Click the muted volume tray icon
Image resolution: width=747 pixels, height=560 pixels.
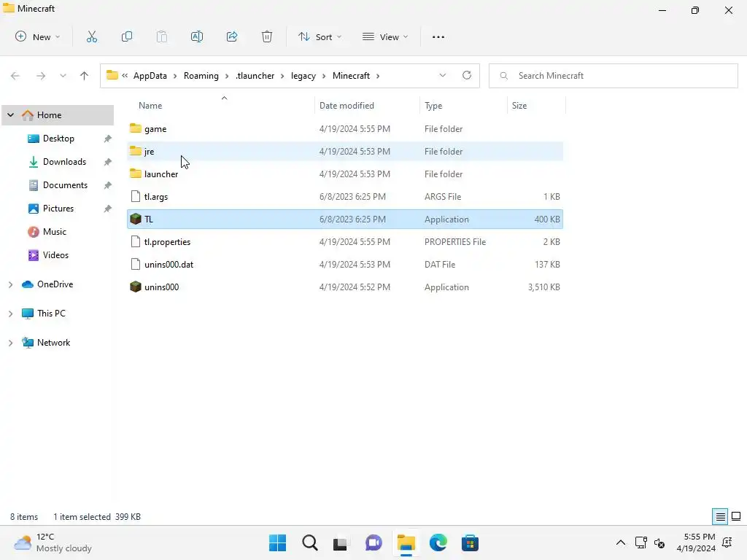(659, 542)
